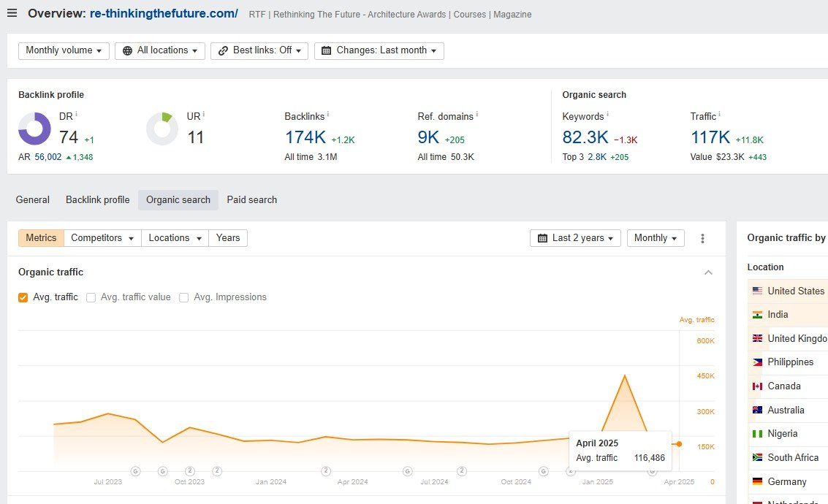Screen dimensions: 828x504
Task: Open the Monthly volume dropdown
Action: (64, 50)
